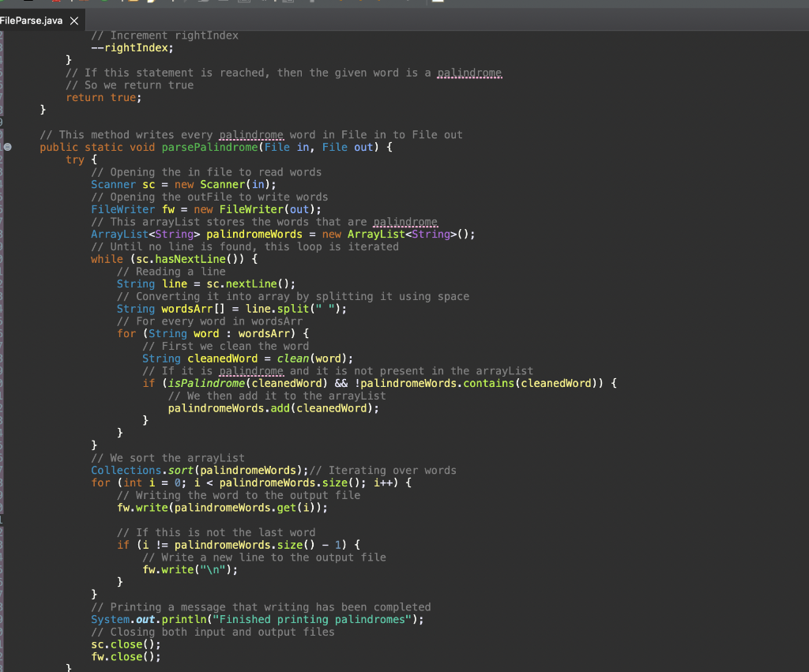Screen dimensions: 809x672
Task: Click the fw.write("\n") statement
Action: 190,569
